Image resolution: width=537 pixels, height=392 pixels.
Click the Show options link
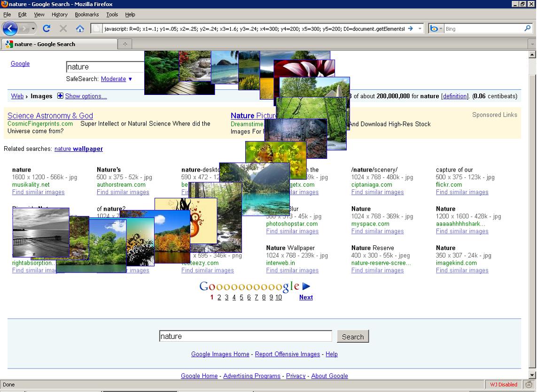coord(86,96)
